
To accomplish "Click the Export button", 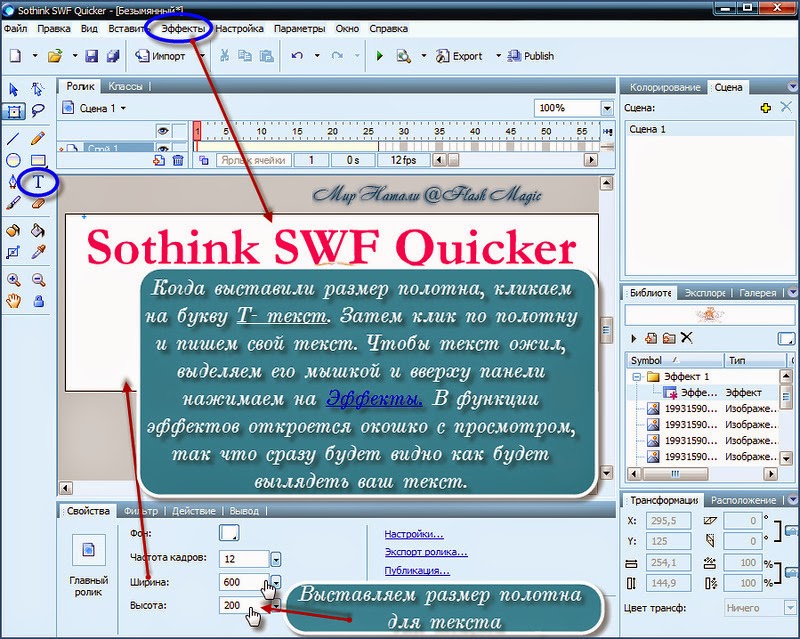I will click(x=459, y=56).
